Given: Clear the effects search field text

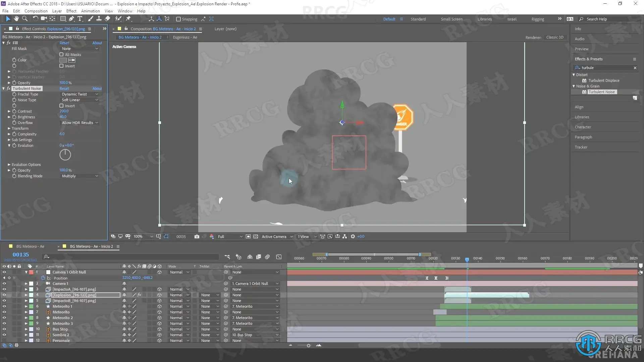Looking at the screenshot, I should click(x=635, y=68).
